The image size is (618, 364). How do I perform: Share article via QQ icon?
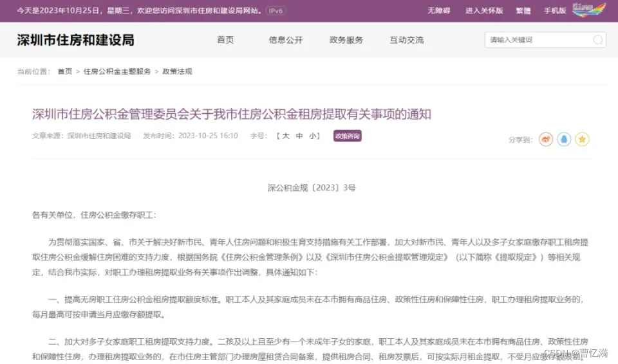coord(564,139)
